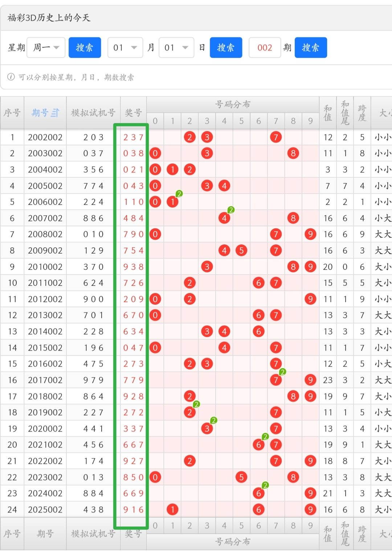
Task: Select period 2002002 cell
Action: 45,137
